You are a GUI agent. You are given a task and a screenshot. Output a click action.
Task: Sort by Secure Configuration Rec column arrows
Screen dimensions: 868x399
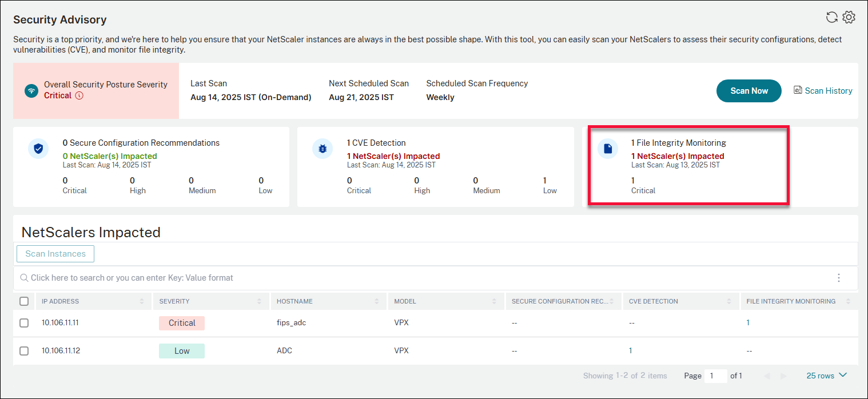click(x=612, y=301)
